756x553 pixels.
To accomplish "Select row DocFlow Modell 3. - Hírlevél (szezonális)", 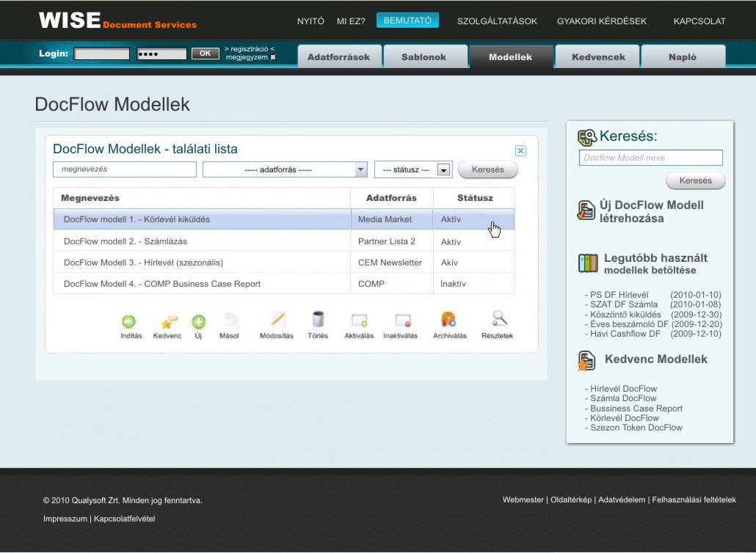I will tap(284, 263).
